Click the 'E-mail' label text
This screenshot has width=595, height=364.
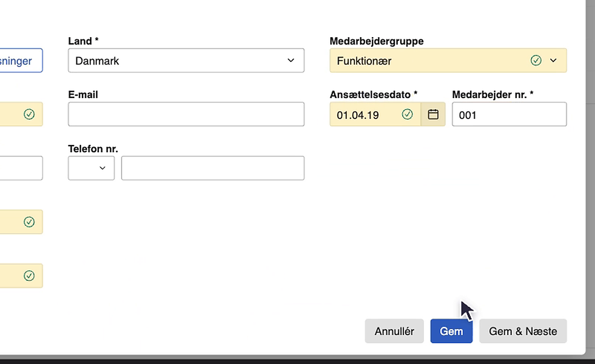(83, 95)
